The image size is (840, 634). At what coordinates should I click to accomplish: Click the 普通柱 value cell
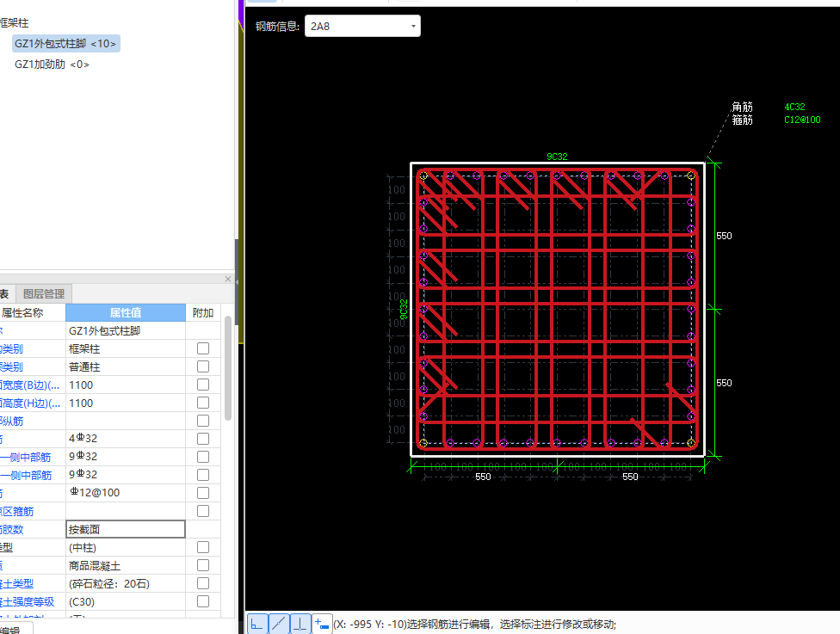[126, 366]
